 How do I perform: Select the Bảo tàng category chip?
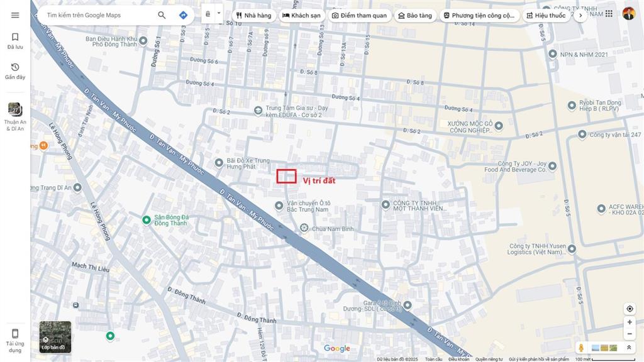tap(415, 16)
